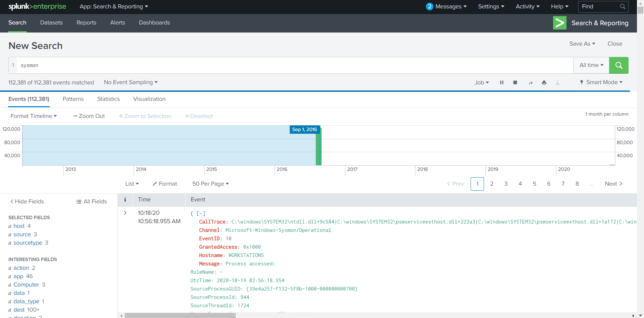Click the orange Search & Reporting app icon

tap(559, 23)
